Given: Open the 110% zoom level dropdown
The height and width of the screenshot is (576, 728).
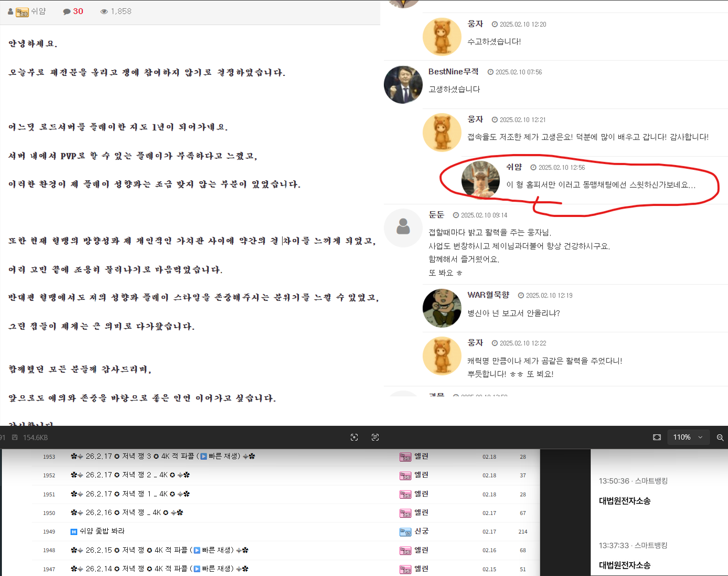Looking at the screenshot, I should pyautogui.click(x=687, y=437).
